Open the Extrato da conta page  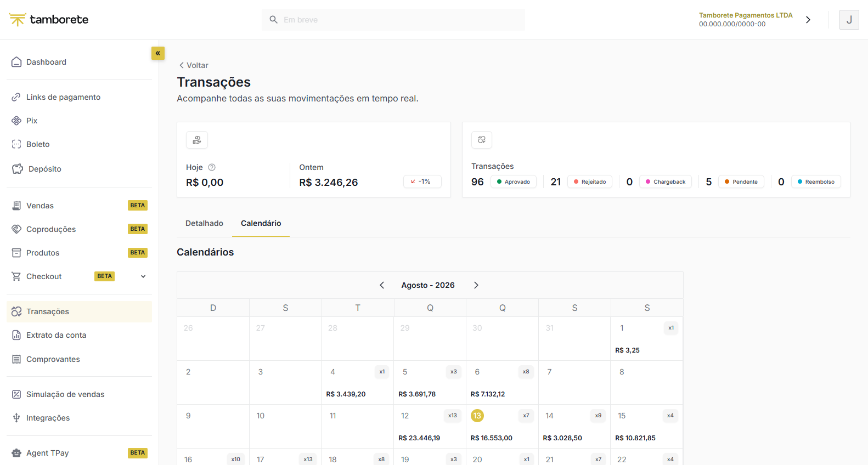pyautogui.click(x=79, y=335)
